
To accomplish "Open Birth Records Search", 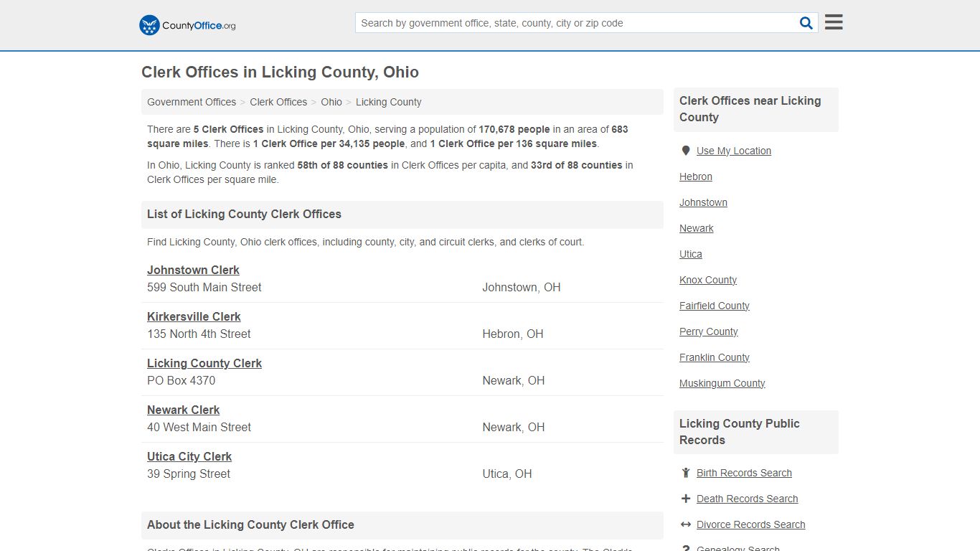I will pyautogui.click(x=744, y=473).
